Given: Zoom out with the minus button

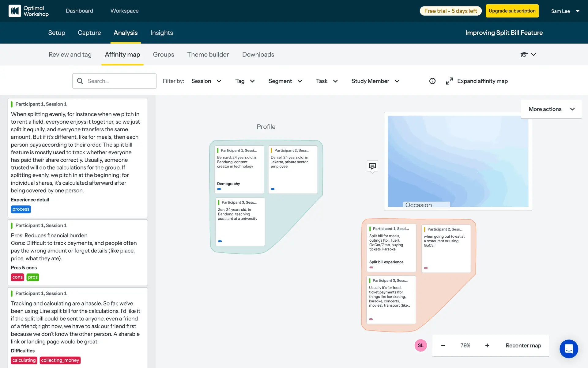Looking at the screenshot, I should [x=443, y=345].
